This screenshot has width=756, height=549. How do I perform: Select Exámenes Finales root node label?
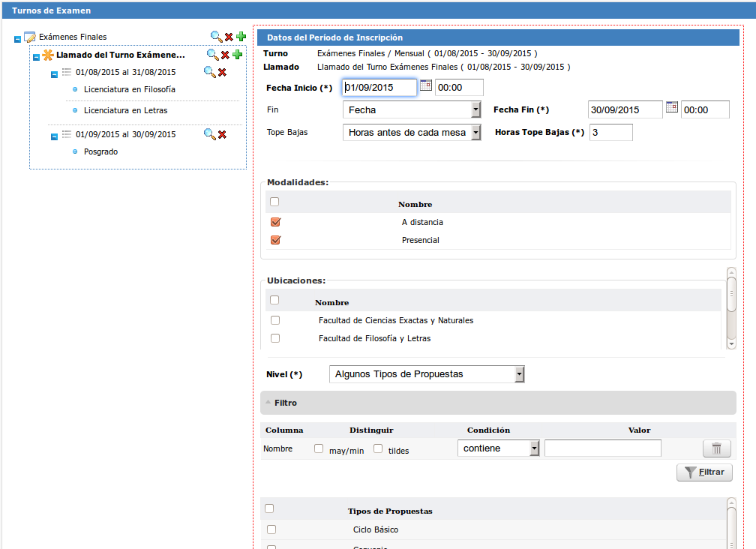(73, 37)
